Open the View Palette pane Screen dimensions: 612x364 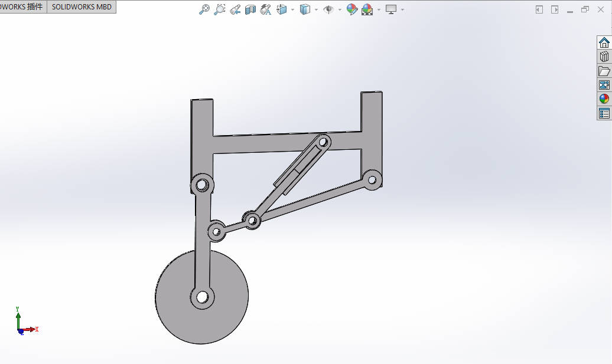click(x=604, y=85)
